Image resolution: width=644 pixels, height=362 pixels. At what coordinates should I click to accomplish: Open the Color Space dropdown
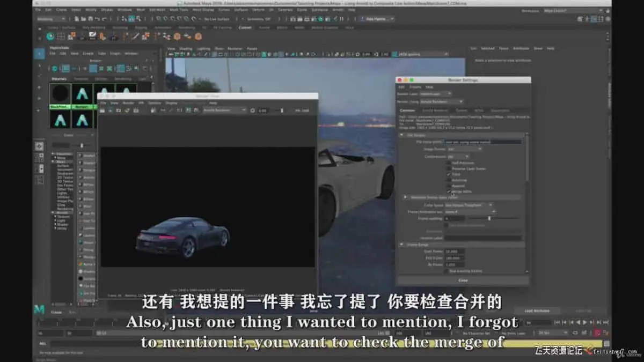click(469, 205)
